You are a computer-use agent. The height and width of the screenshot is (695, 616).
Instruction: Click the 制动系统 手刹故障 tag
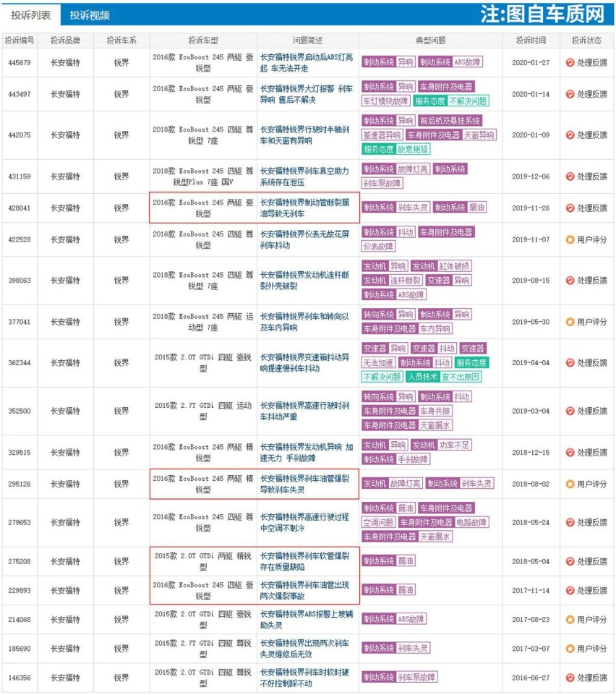coord(395,459)
